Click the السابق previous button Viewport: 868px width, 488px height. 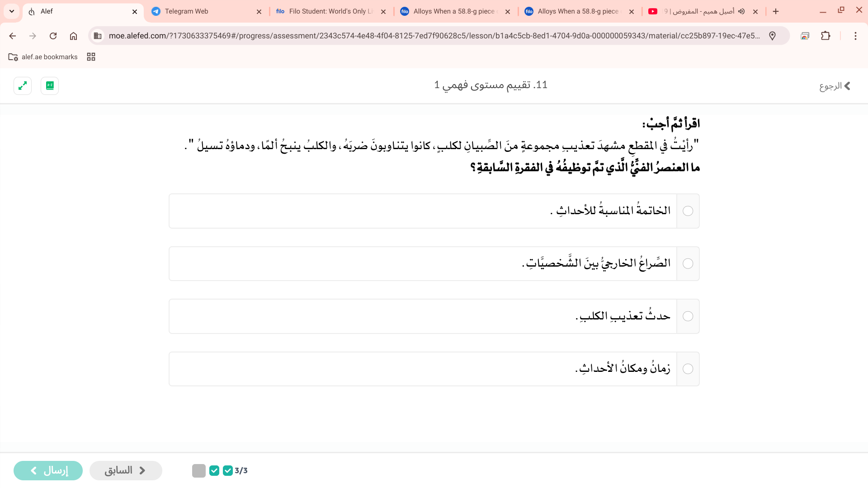[x=126, y=470]
